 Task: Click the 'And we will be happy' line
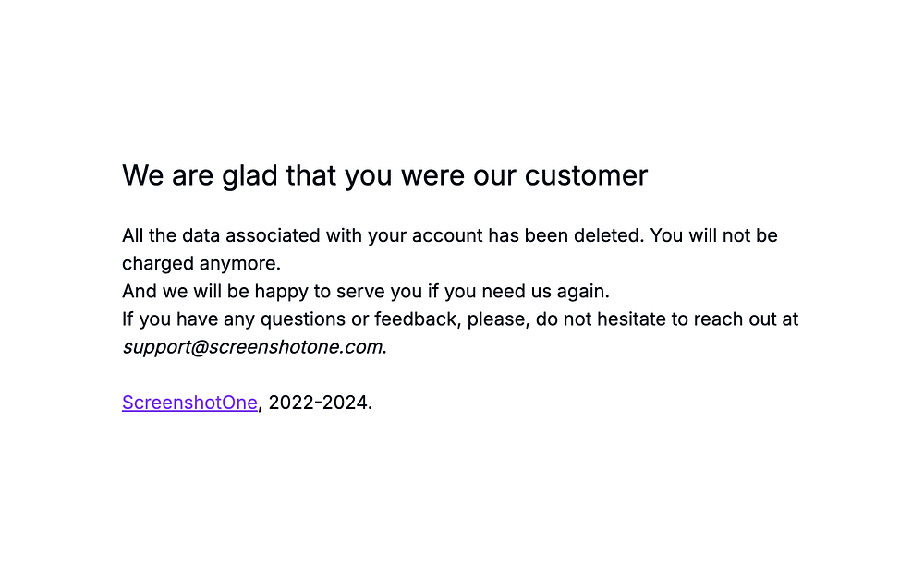365,291
